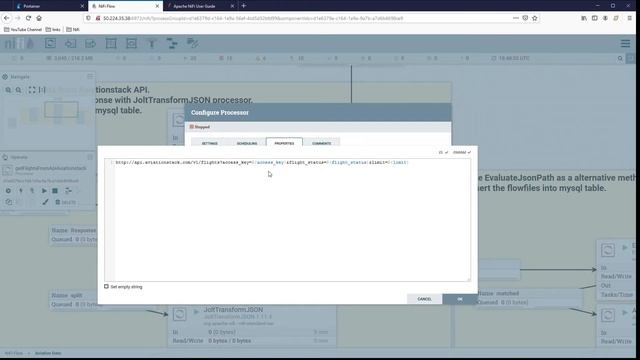Image resolution: width=640 pixels, height=360 pixels.
Task: Click the OK button in the value editor
Action: [x=460, y=299]
